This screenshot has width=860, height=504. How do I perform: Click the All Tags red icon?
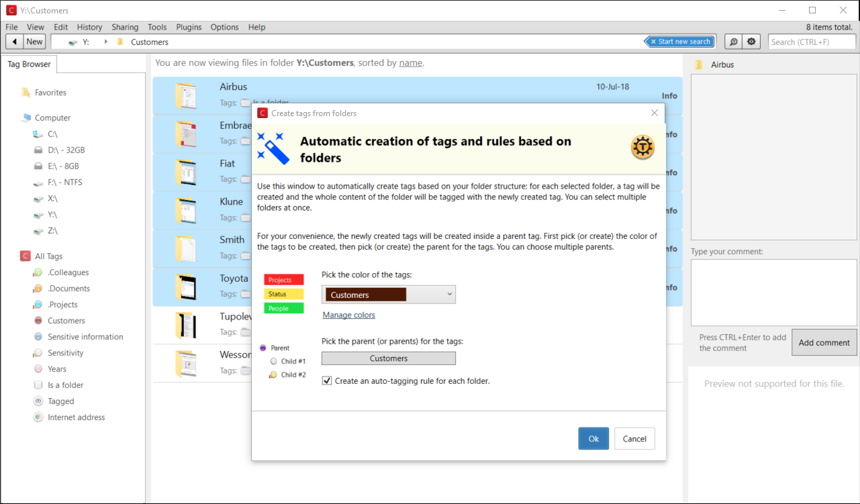pyautogui.click(x=26, y=256)
